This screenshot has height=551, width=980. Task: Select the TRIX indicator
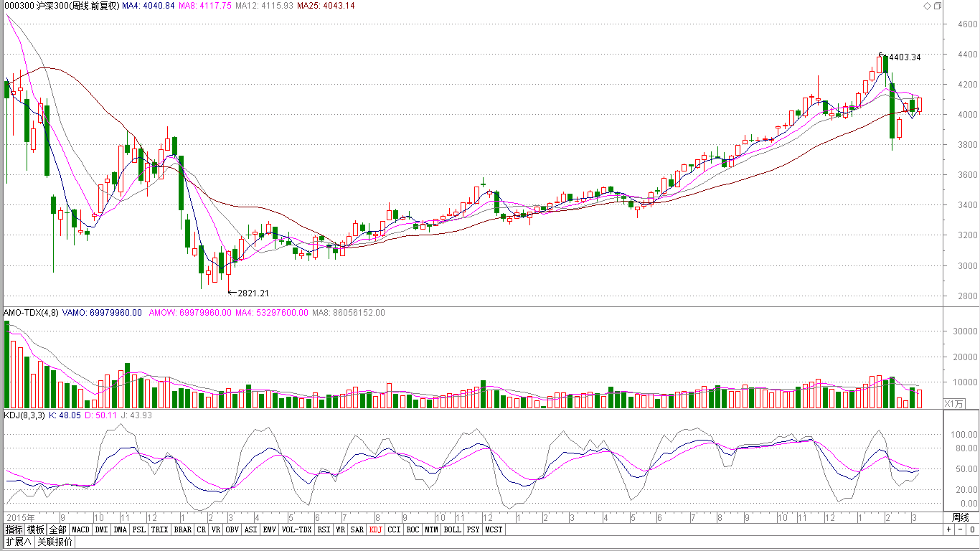point(160,529)
